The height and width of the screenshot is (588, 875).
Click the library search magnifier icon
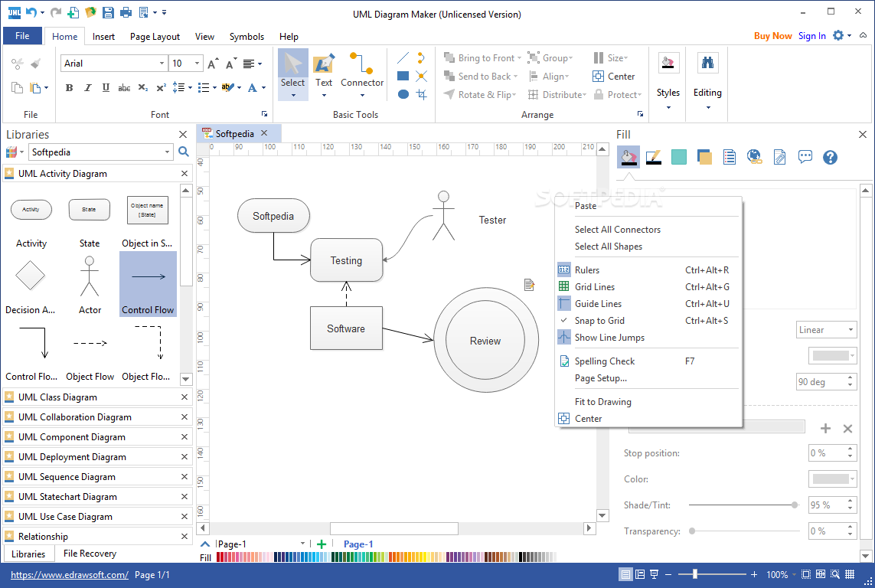click(x=184, y=152)
